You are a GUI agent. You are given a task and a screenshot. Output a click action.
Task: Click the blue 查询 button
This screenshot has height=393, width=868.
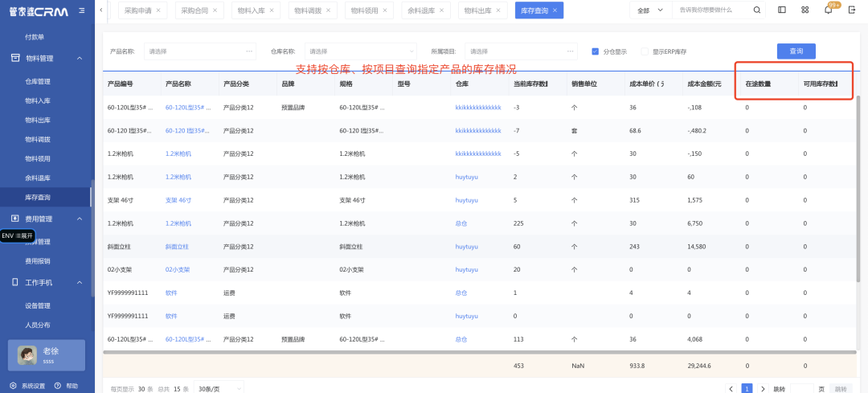tap(796, 51)
